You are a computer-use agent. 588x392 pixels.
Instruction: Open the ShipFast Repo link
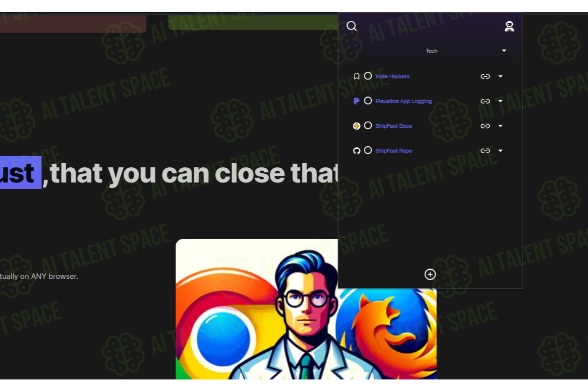pos(394,151)
